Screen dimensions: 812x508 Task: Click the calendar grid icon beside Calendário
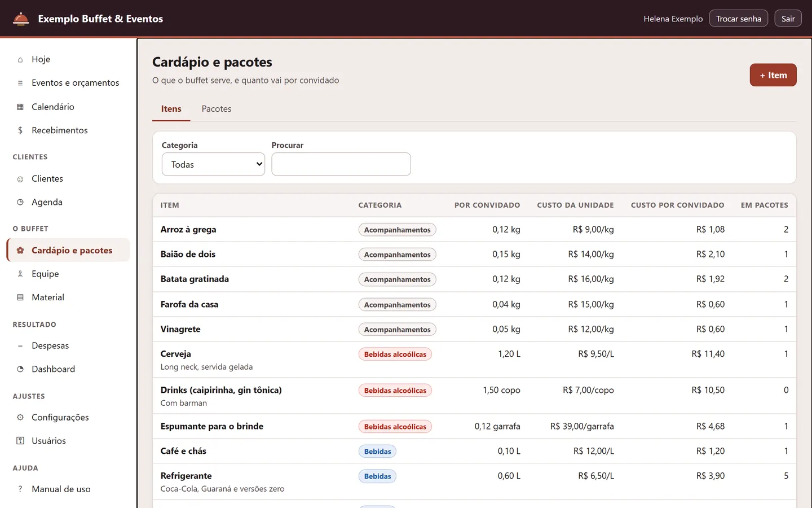(20, 107)
